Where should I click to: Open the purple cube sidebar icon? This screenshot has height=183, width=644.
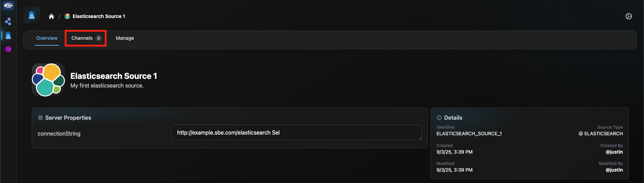point(8,49)
